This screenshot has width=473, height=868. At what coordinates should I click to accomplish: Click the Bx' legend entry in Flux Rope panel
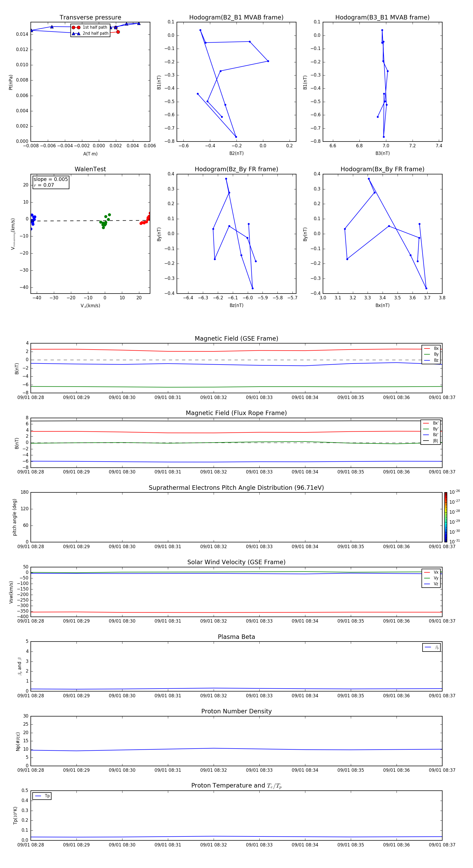(x=431, y=423)
